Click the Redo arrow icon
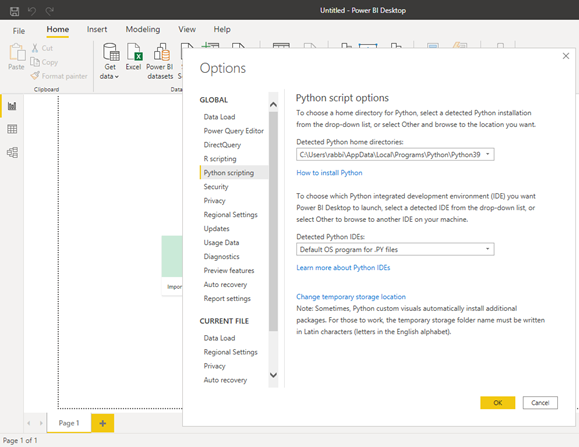The height and width of the screenshot is (447, 579). (x=49, y=11)
